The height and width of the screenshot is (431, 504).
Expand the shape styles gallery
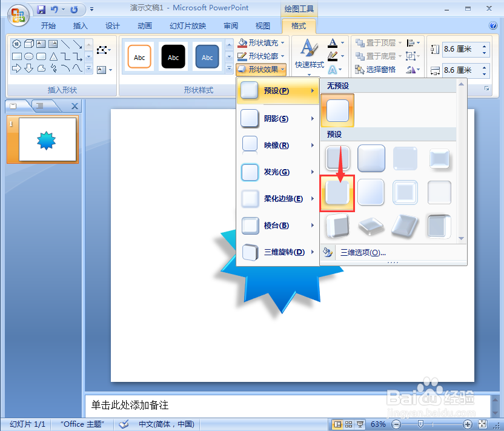[x=229, y=68]
